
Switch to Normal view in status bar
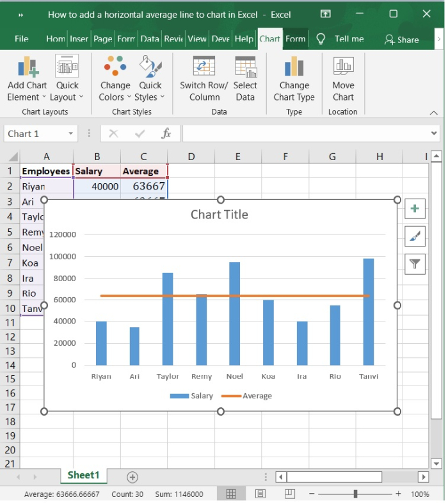(231, 494)
